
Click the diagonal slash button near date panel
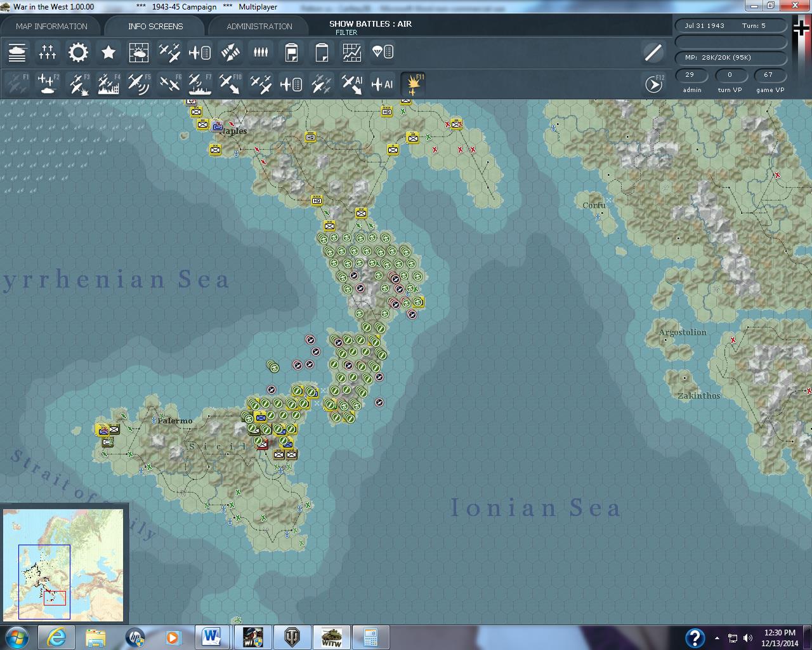[x=653, y=52]
